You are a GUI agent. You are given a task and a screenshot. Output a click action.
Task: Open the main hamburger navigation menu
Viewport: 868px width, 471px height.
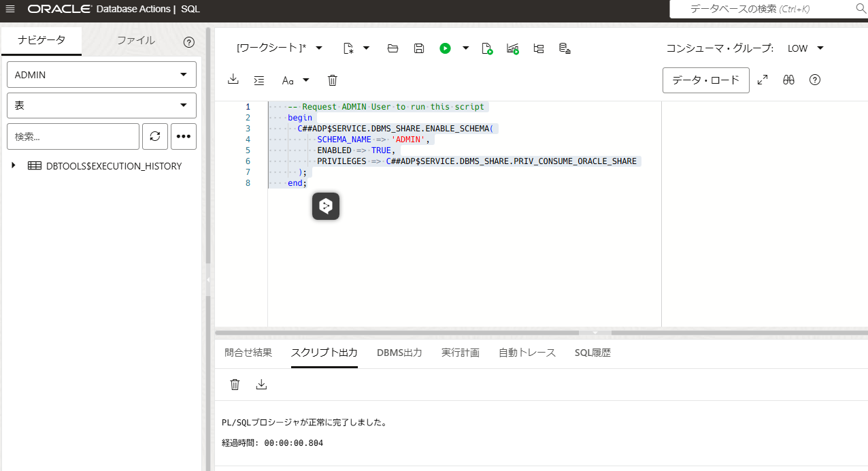pos(10,10)
